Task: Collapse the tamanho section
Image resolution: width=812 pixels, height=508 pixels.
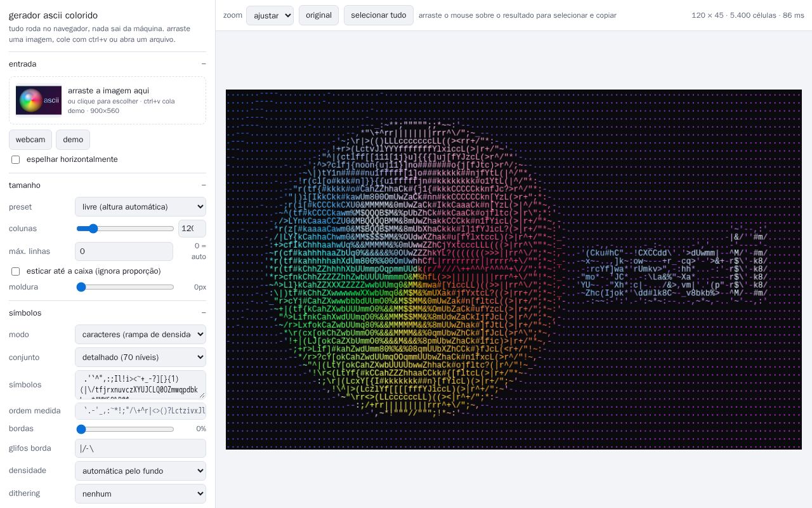Action: 107,185
